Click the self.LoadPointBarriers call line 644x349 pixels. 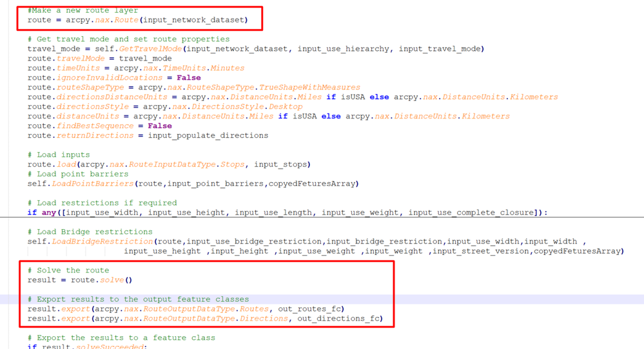[193, 184]
